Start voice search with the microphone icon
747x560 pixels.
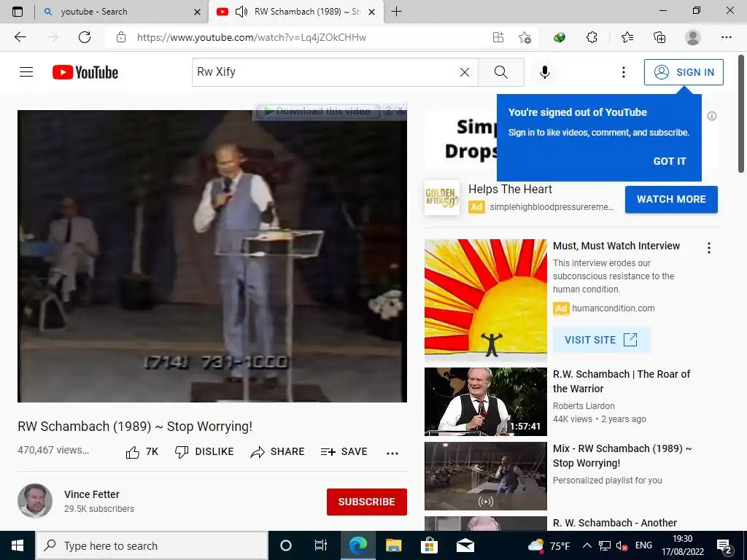pyautogui.click(x=544, y=72)
